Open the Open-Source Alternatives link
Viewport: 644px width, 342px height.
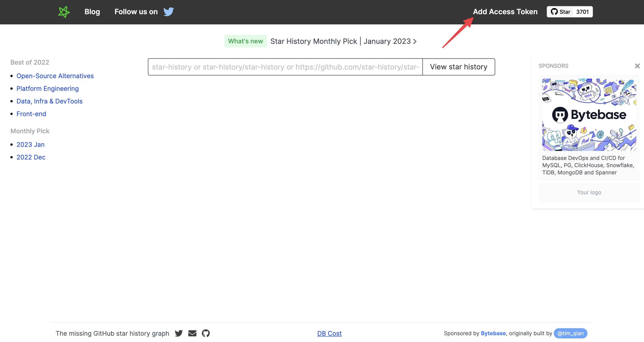(x=55, y=76)
